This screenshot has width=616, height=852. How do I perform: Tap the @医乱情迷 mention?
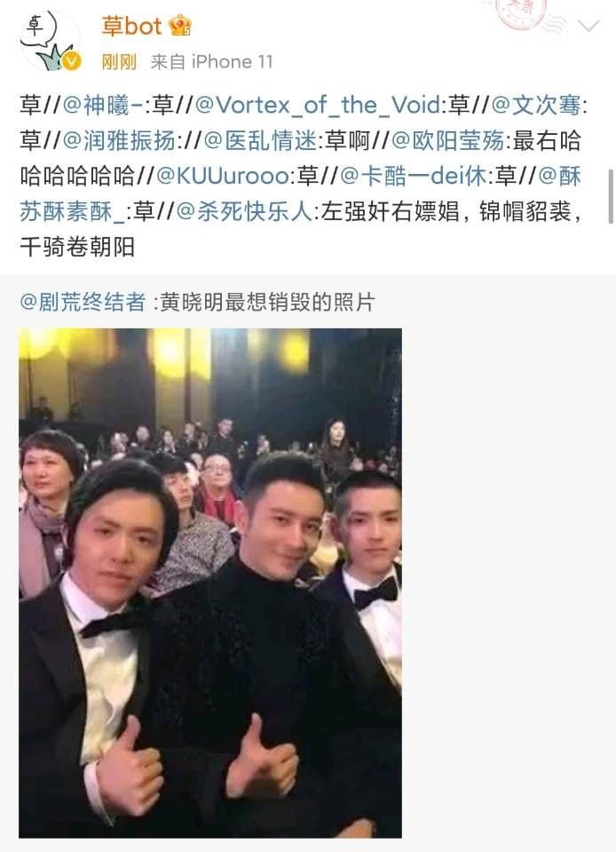pyautogui.click(x=261, y=140)
